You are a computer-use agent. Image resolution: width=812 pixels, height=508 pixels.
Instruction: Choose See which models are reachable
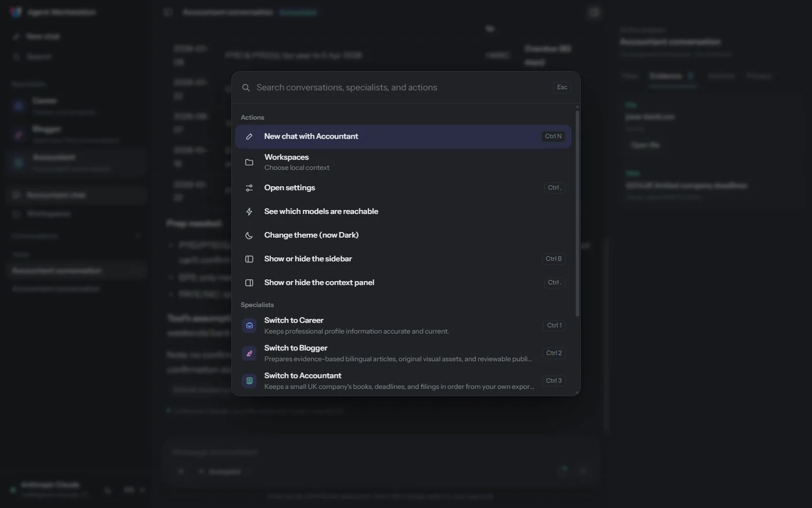[x=321, y=211]
